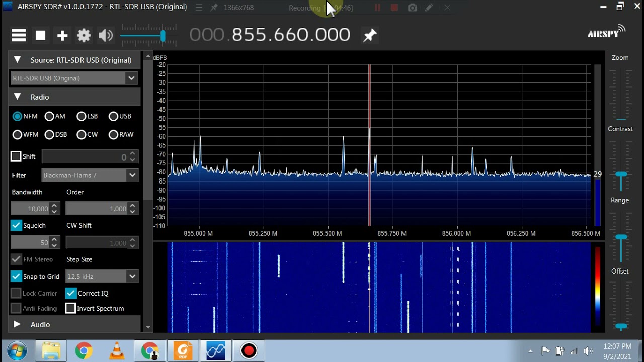Increase the Bandwidth spinner value
644x362 pixels.
tap(55, 206)
